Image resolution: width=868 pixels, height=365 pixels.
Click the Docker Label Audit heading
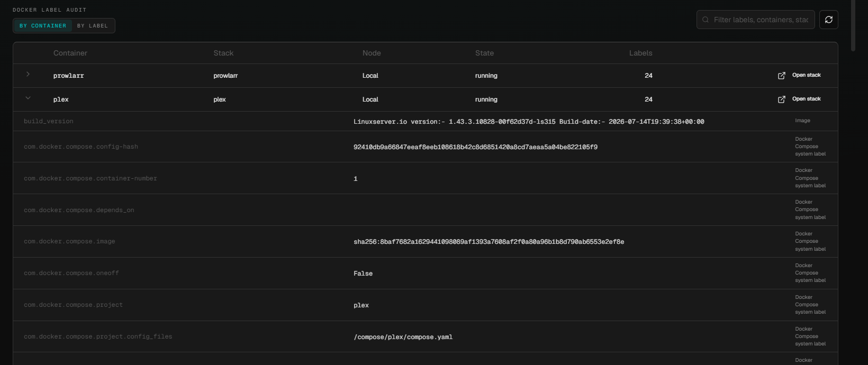pos(49,10)
